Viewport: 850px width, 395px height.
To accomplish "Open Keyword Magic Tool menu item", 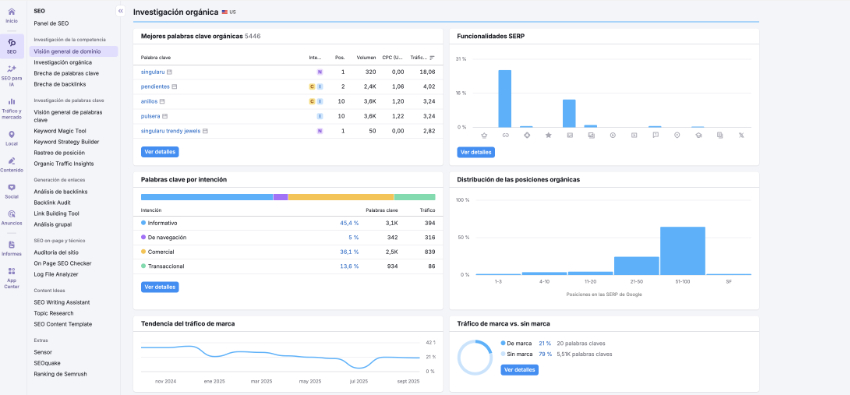I will click(x=60, y=131).
